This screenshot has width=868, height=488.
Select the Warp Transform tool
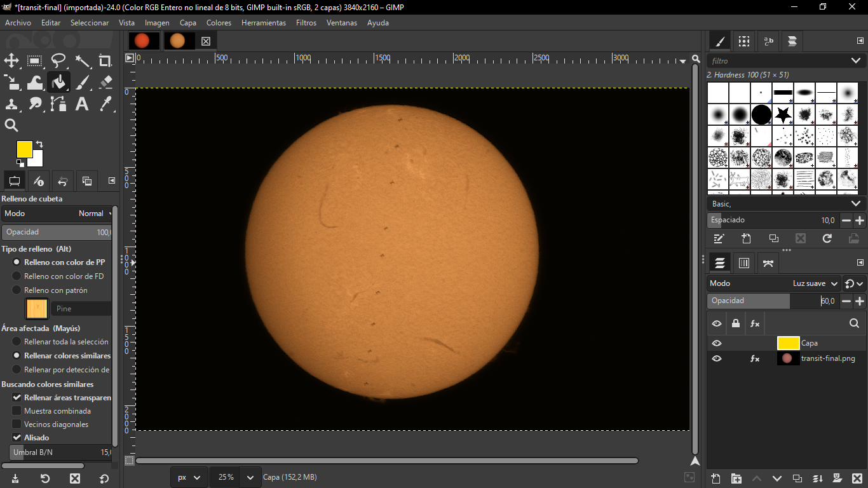point(35,82)
